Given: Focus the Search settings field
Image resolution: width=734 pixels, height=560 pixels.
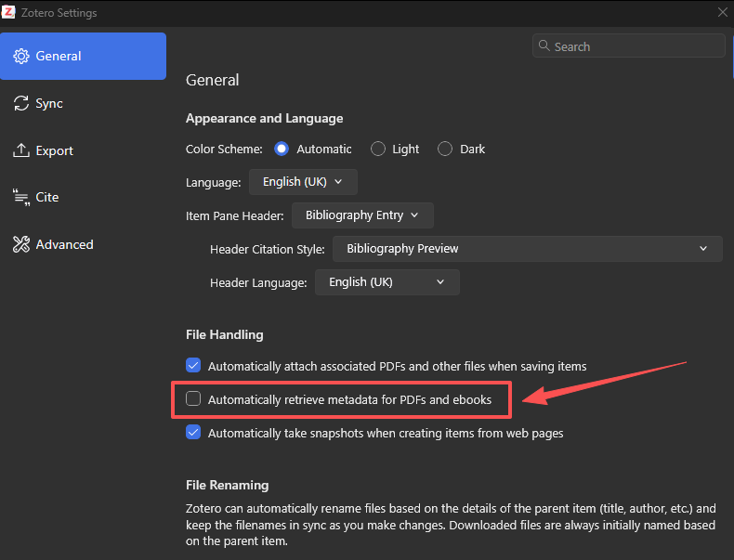Looking at the screenshot, I should tap(629, 46).
